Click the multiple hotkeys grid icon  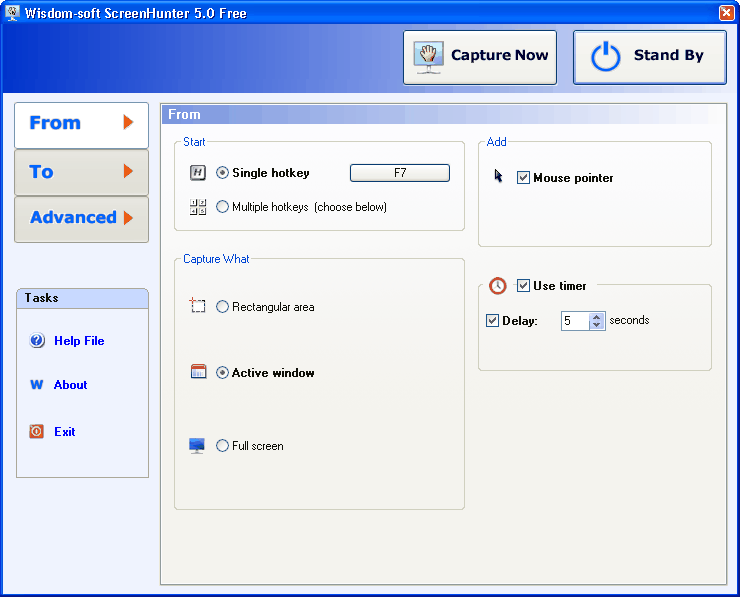198,207
